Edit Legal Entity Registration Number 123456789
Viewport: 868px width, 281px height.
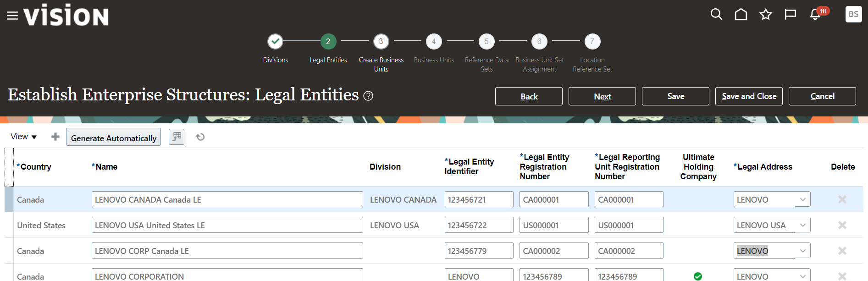[554, 275]
